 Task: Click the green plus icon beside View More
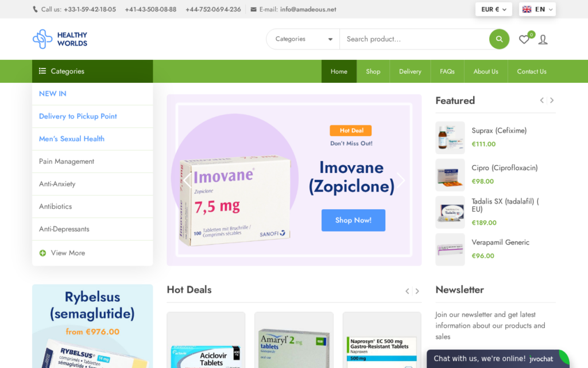(42, 253)
